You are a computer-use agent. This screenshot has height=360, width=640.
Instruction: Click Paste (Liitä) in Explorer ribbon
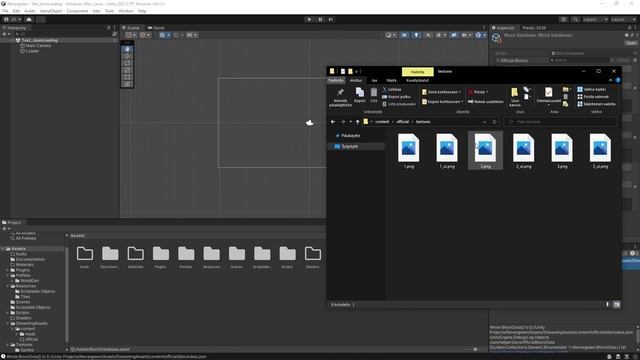point(373,95)
